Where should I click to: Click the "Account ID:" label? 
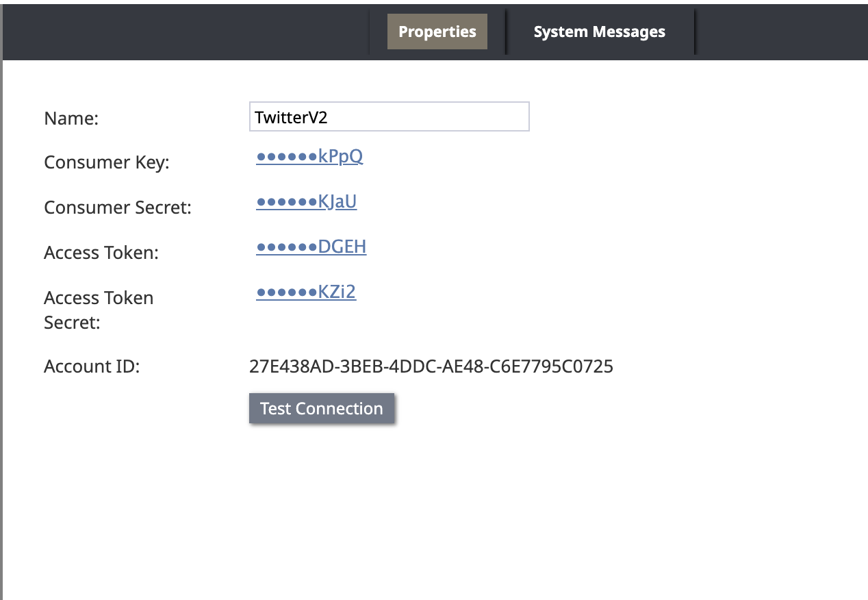click(92, 366)
